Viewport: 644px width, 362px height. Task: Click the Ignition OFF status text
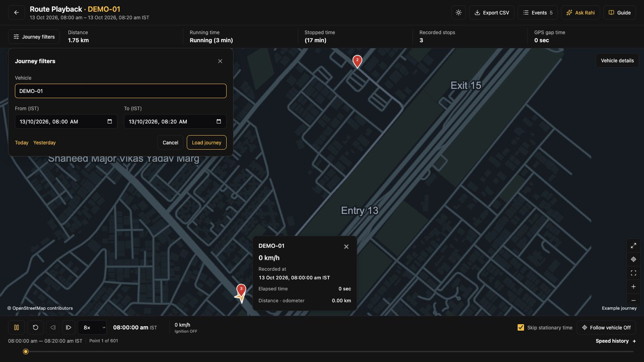[186, 331]
